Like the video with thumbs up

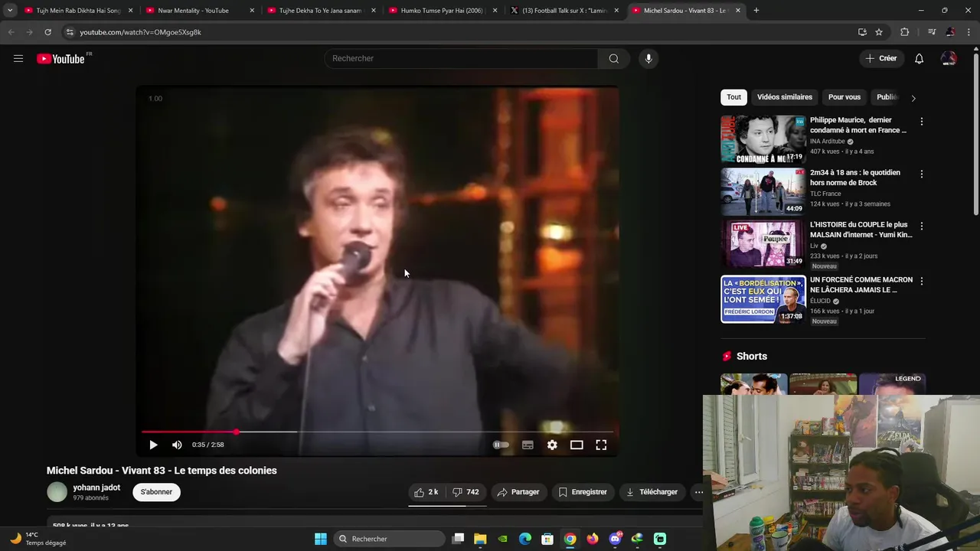426,492
